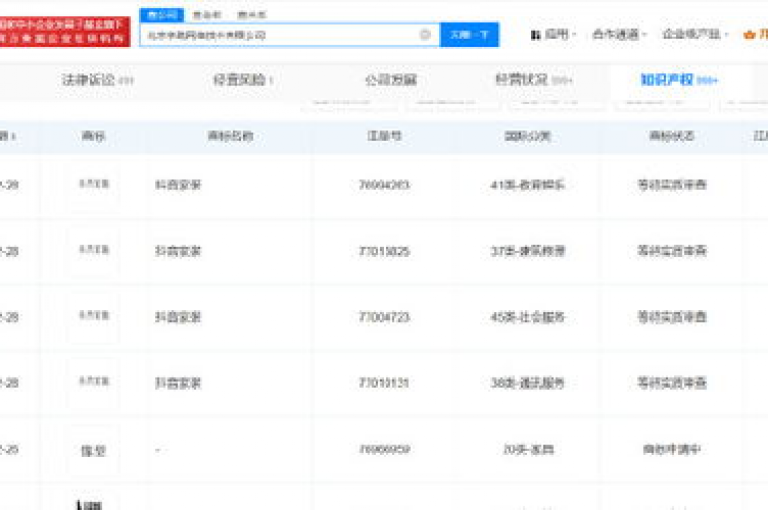This screenshot has width=768, height=510.
Task: Click 抖音家装 name in 37类-建筑修理 row
Action: 178,251
